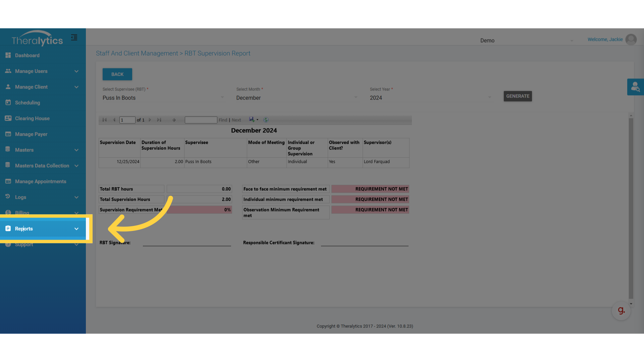The image size is (644, 362).
Task: Open Select Supervisee dropdown
Action: pyautogui.click(x=163, y=98)
